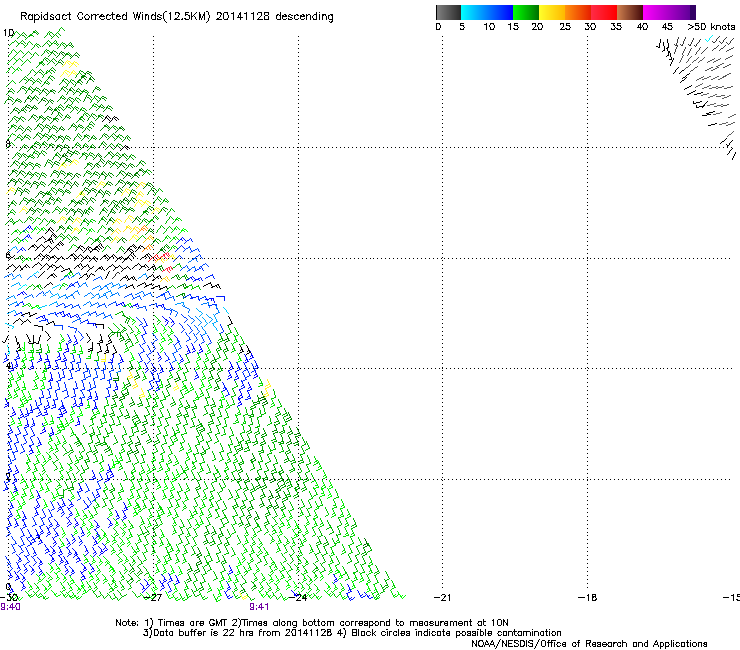Click the yellow 20-25 knots color segment
The width and height of the screenshot is (740, 650).
[x=552, y=12]
